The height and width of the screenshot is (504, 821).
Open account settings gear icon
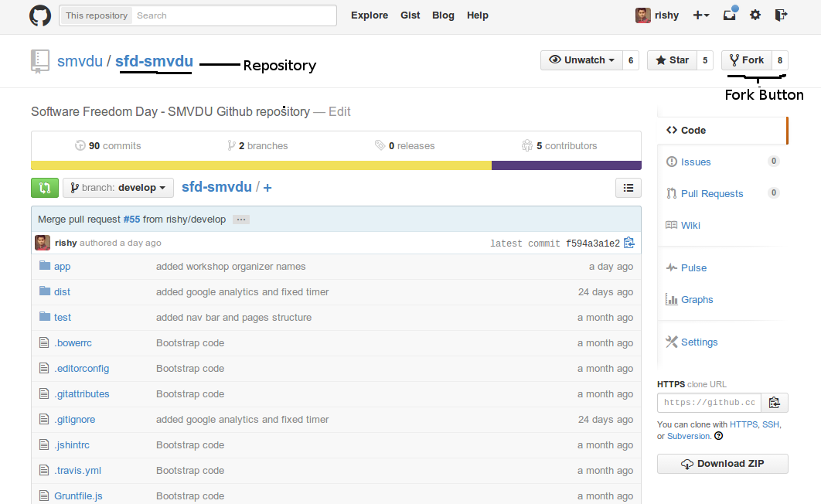[755, 15]
